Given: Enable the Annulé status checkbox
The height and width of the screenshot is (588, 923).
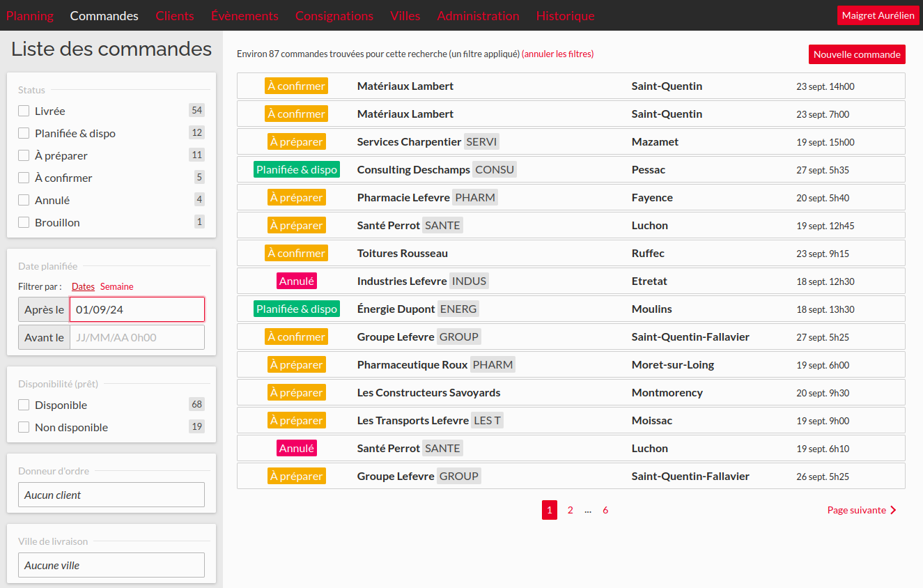Looking at the screenshot, I should point(24,200).
